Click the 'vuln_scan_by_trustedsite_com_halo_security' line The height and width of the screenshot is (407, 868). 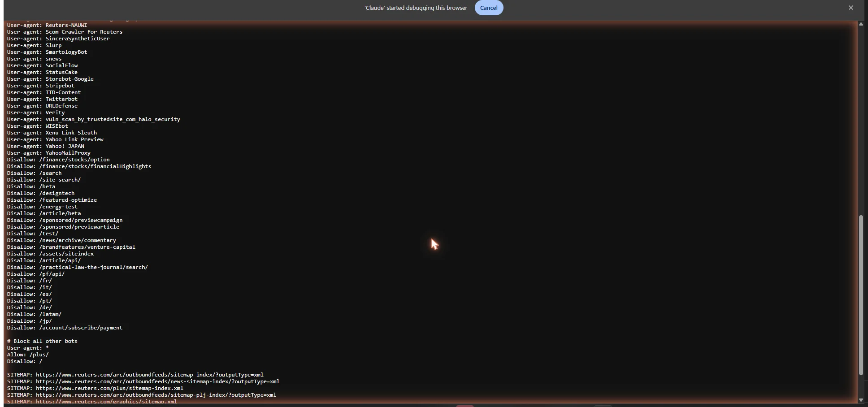click(x=93, y=119)
